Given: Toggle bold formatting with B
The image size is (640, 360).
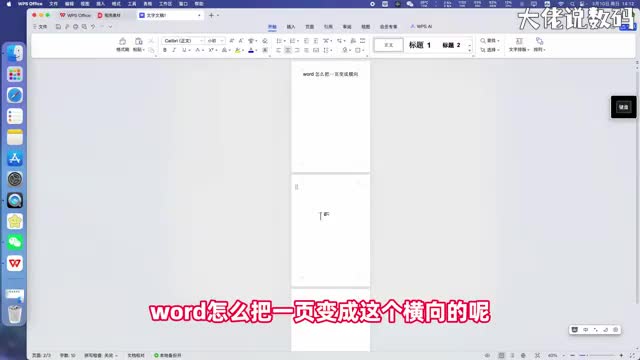Looking at the screenshot, I should (165, 50).
